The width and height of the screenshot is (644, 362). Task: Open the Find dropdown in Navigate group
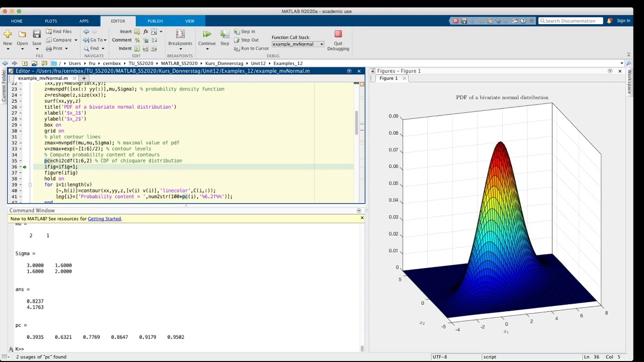click(x=94, y=49)
